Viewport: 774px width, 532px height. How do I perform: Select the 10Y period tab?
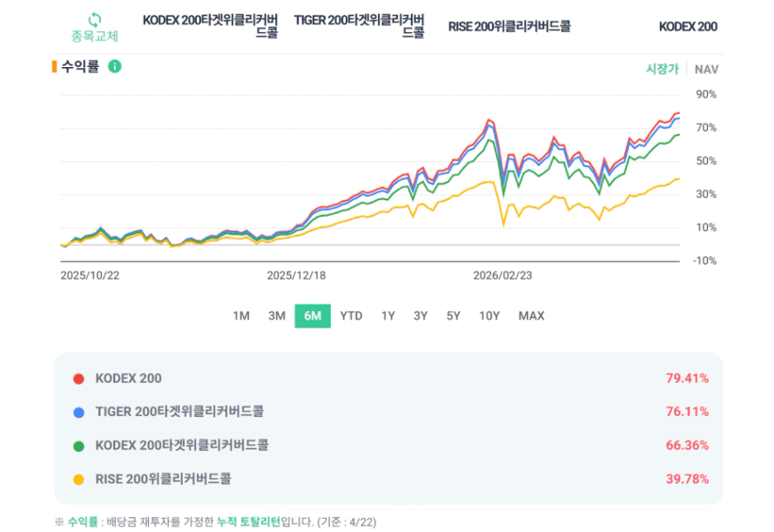pos(489,316)
